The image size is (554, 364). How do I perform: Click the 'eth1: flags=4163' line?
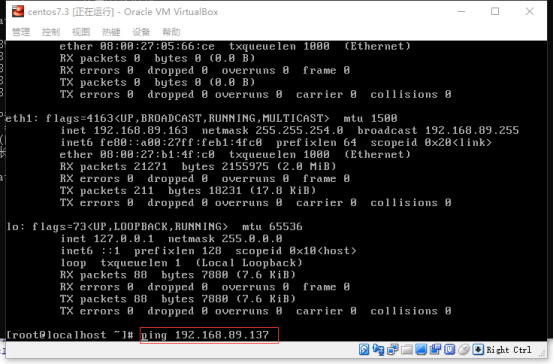[x=201, y=118]
